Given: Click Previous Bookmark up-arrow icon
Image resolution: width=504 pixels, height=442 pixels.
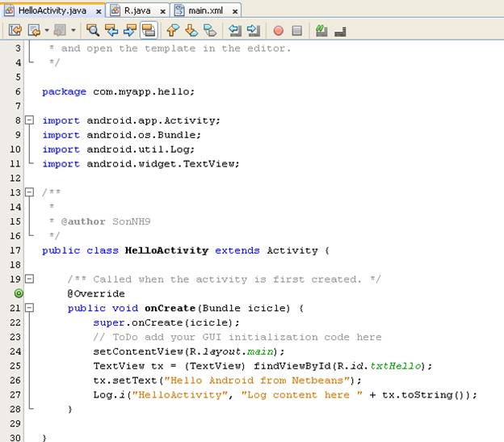Looking at the screenshot, I should click(173, 30).
